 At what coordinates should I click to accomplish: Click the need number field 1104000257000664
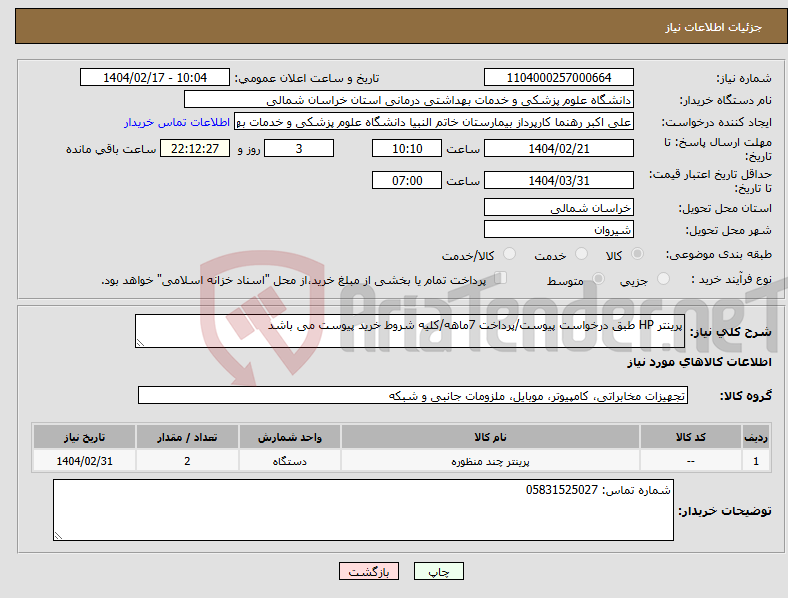[558, 77]
